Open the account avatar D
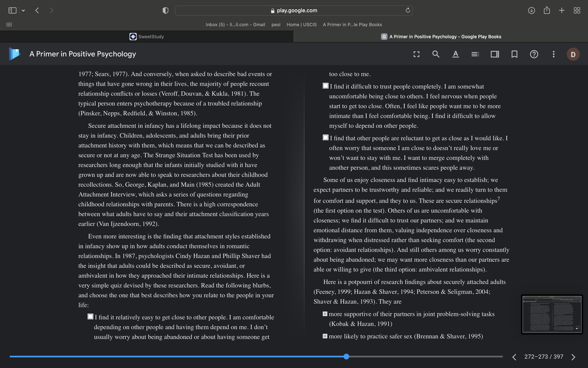 [573, 54]
